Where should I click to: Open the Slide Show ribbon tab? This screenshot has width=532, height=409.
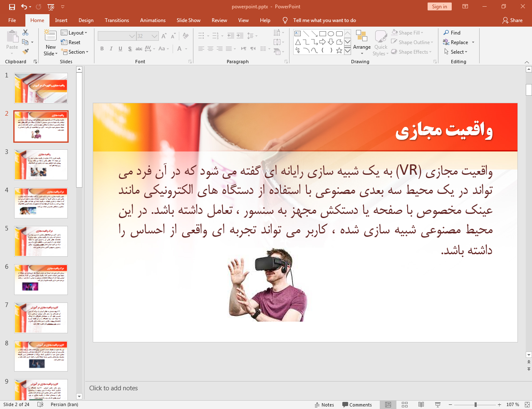[188, 20]
